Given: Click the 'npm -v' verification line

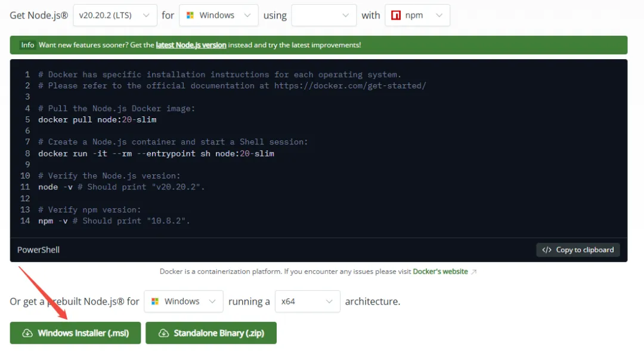Looking at the screenshot, I should 114,221.
